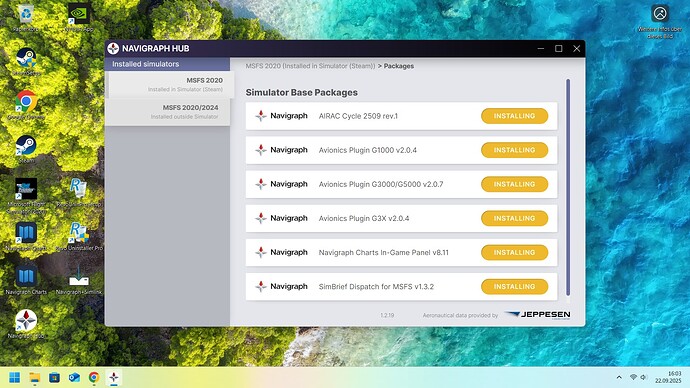This screenshot has height=388, width=690.
Task: Click INSTALLING button for Charts In-Game Panel
Action: [x=514, y=253]
